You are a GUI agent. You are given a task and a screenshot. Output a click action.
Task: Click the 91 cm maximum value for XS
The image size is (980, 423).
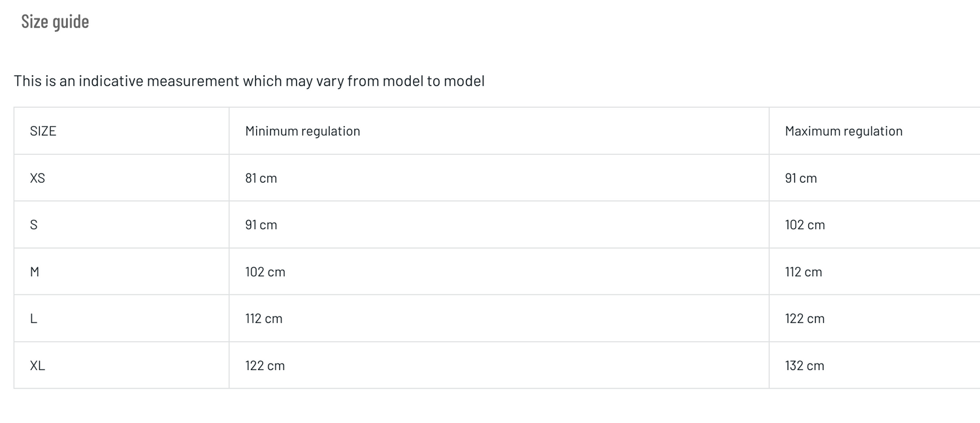click(800, 178)
